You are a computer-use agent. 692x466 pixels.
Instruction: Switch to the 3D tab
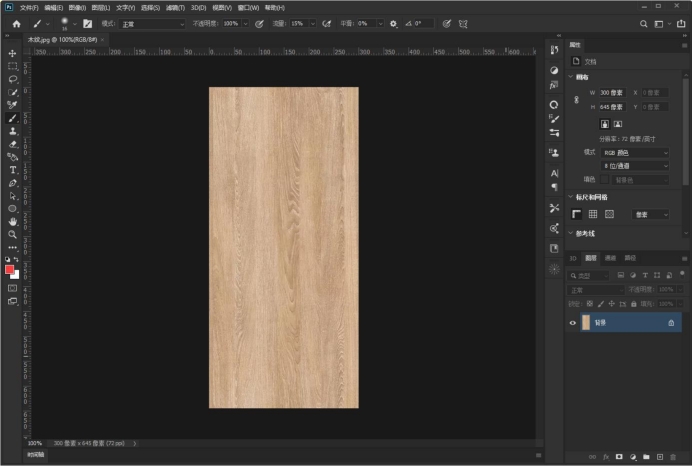coord(573,258)
